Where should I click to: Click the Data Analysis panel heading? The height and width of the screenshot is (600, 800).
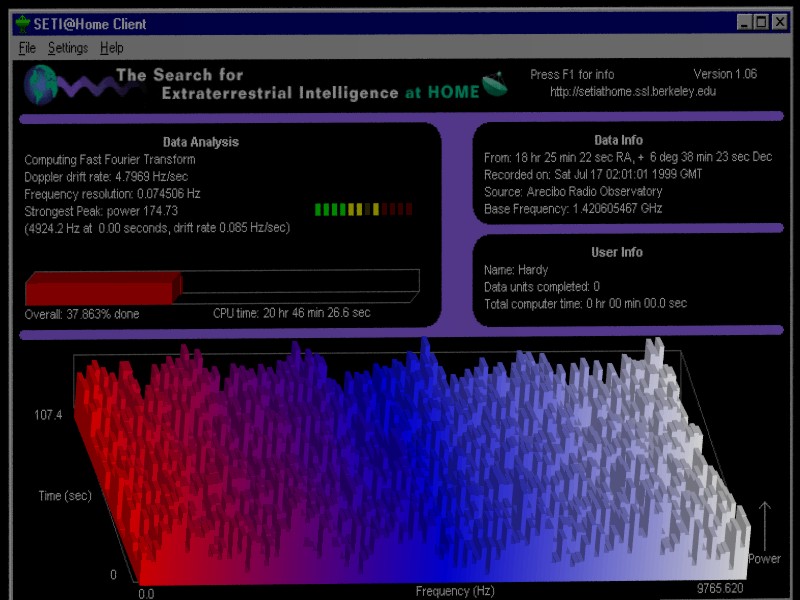point(201,142)
